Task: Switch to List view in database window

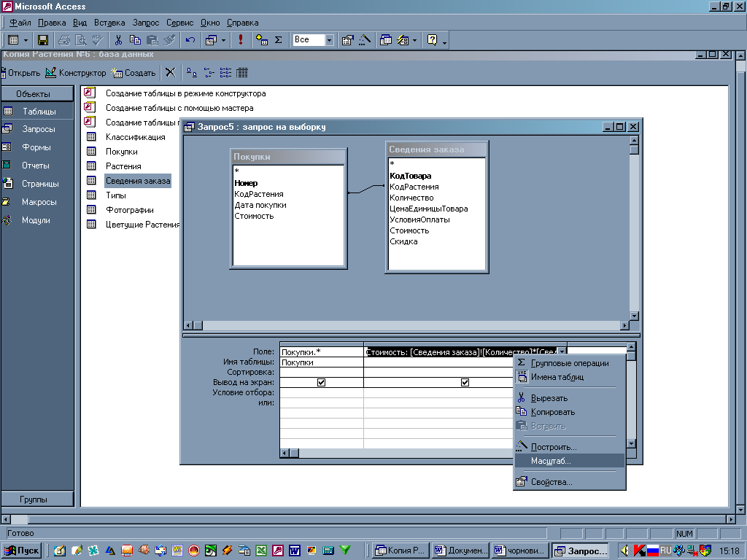Action: 225,73
